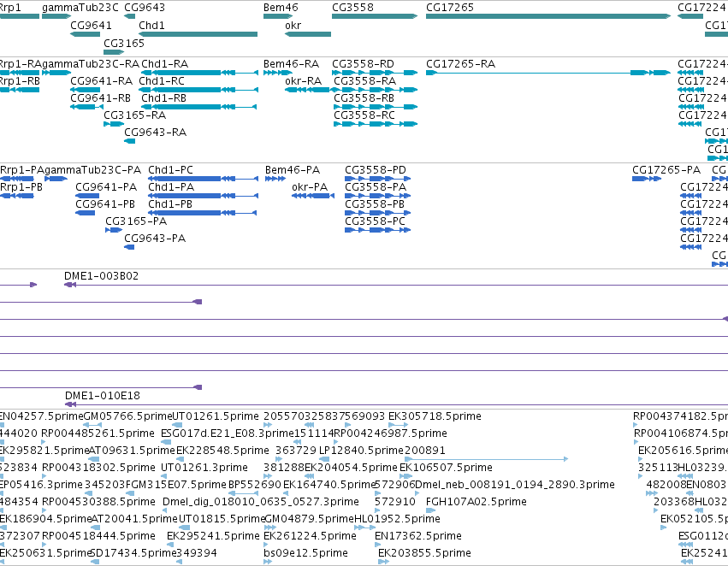Select the Dmel_dig_018010_0635_0527.3prime EST label
Image resolution: width=728 pixels, height=566 pixels.
[260, 503]
